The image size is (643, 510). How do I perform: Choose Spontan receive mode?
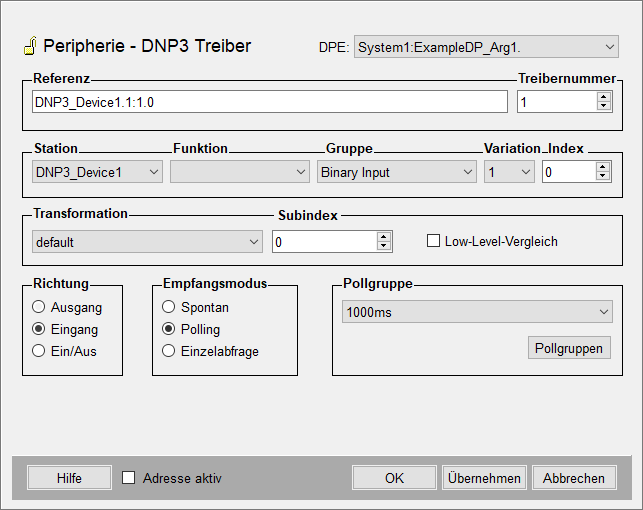(169, 307)
